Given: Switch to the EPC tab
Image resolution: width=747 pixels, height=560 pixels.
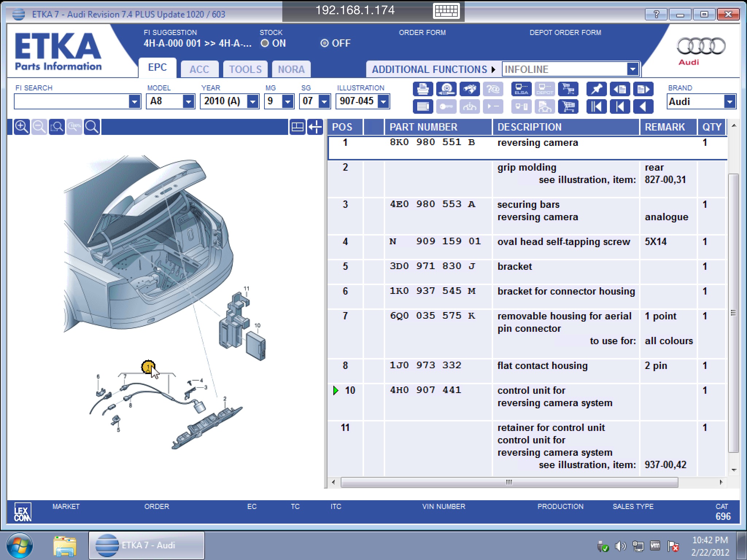Looking at the screenshot, I should coord(157,68).
